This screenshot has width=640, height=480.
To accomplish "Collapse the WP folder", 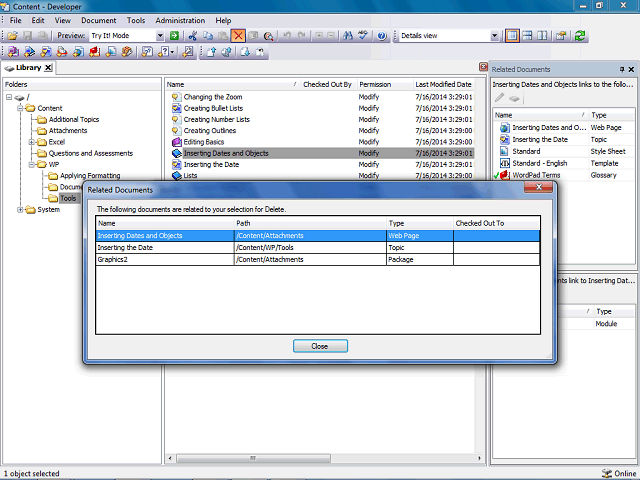I will point(31,164).
